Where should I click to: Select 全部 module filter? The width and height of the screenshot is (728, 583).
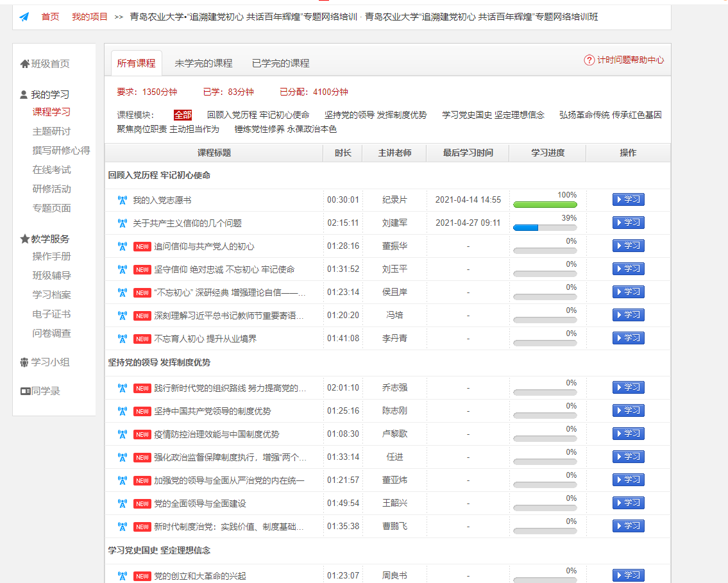183,115
